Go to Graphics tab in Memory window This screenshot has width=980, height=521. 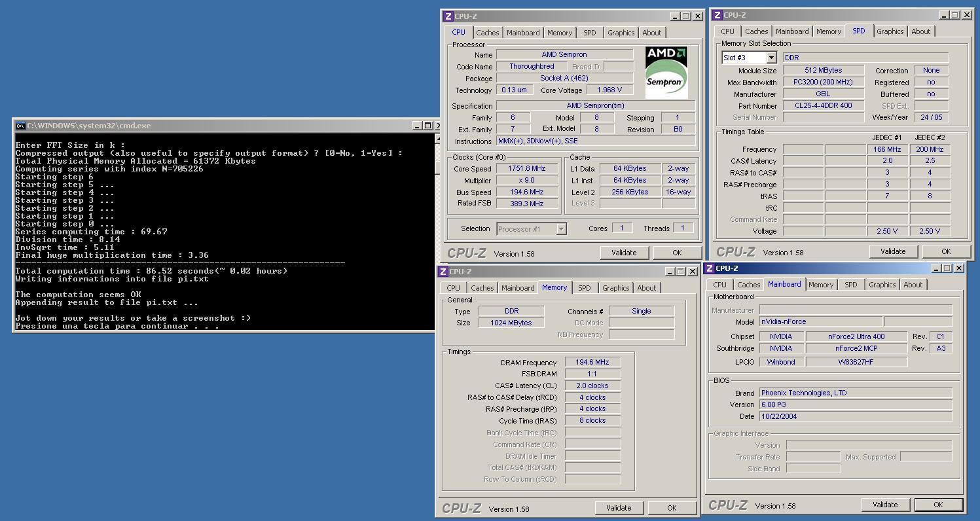(615, 288)
